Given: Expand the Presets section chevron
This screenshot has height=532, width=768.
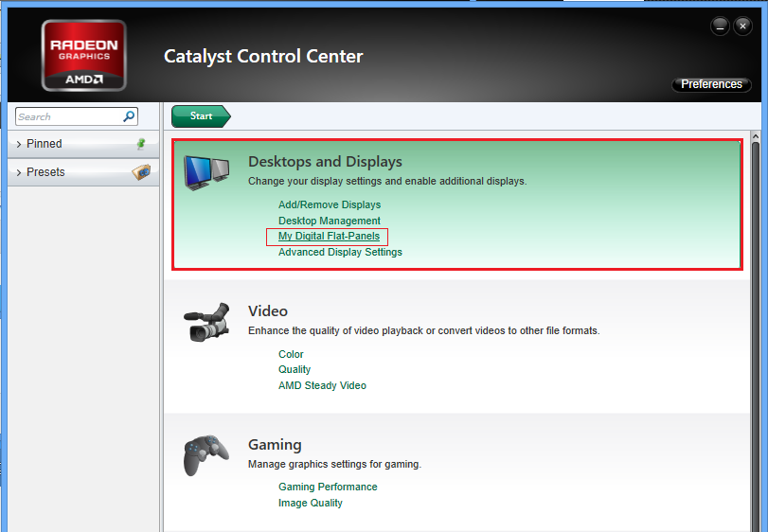Looking at the screenshot, I should [19, 172].
